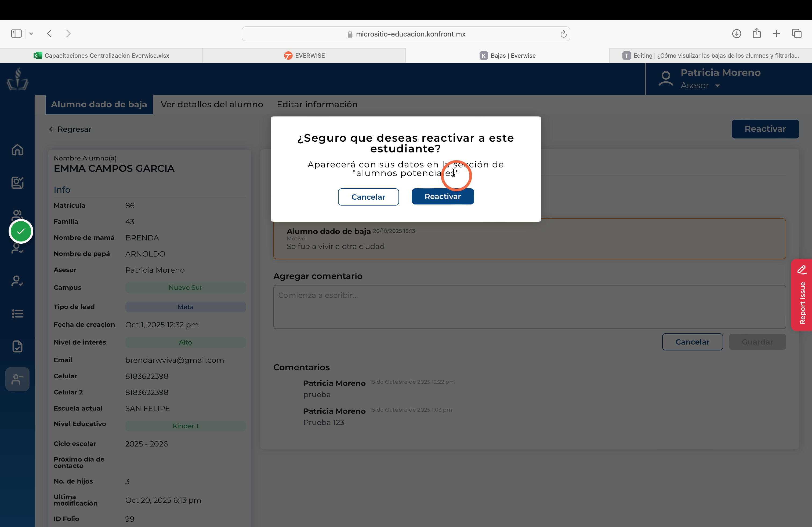The height and width of the screenshot is (527, 812).
Task: Click the Agregar comentario text area
Action: 530,307
